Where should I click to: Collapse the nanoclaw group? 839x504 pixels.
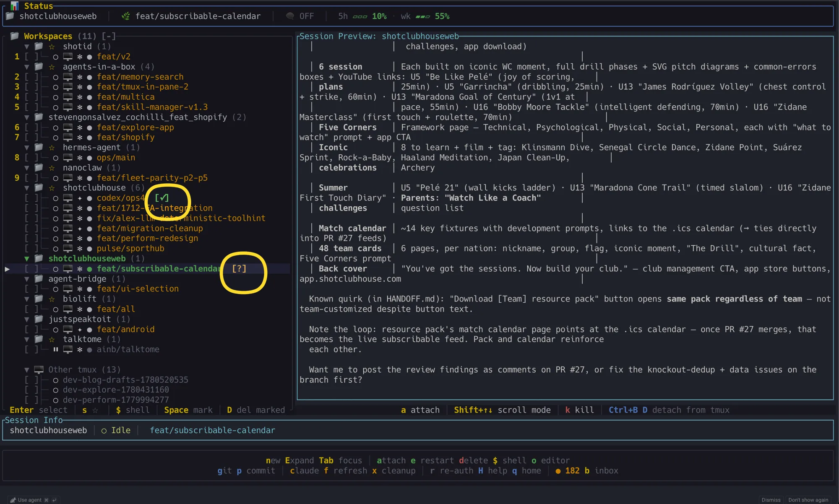coord(27,168)
